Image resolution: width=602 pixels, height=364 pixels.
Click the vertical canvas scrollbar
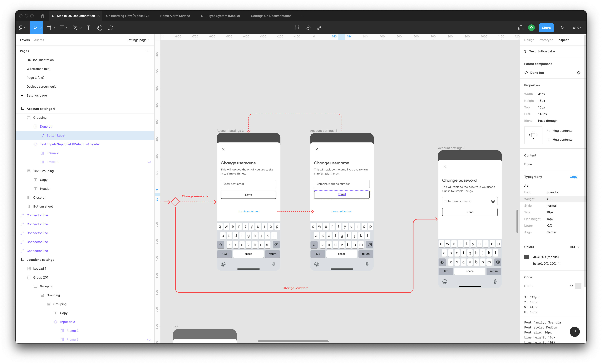pyautogui.click(x=517, y=221)
